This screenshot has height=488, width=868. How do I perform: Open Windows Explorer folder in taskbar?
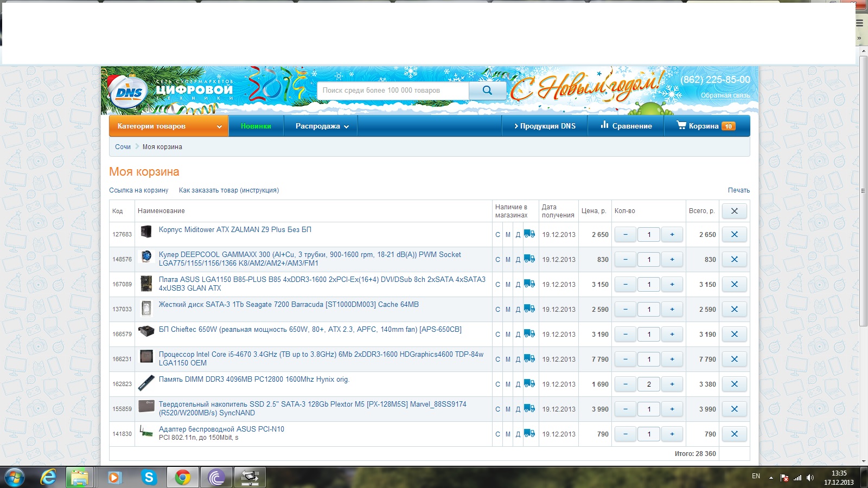[x=80, y=477]
